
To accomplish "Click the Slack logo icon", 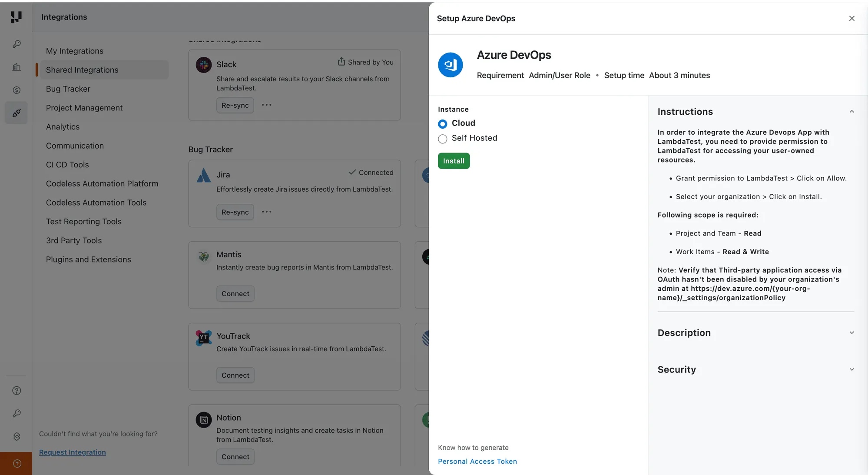I will point(203,65).
